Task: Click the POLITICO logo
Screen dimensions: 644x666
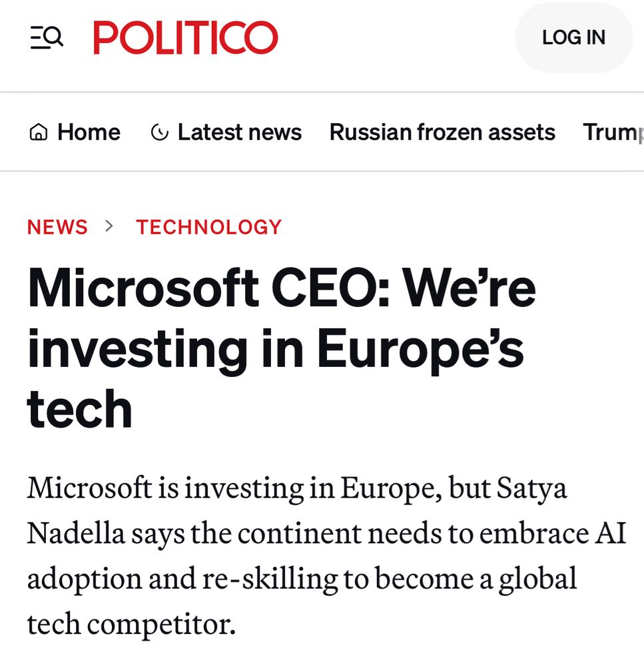Action: [186, 37]
